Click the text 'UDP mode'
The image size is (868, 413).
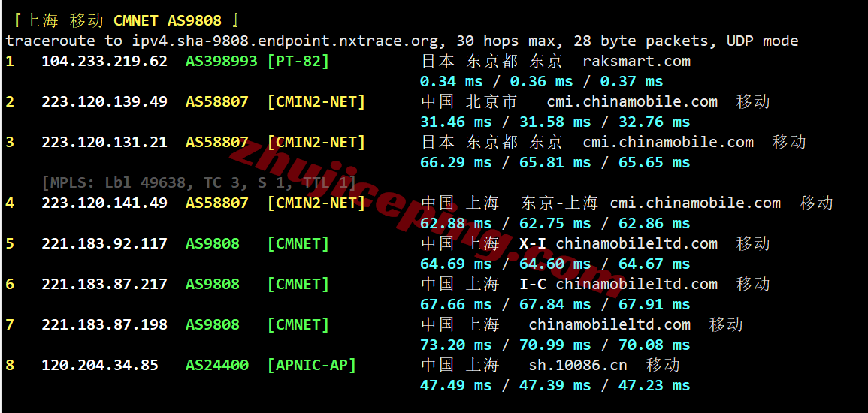(762, 41)
